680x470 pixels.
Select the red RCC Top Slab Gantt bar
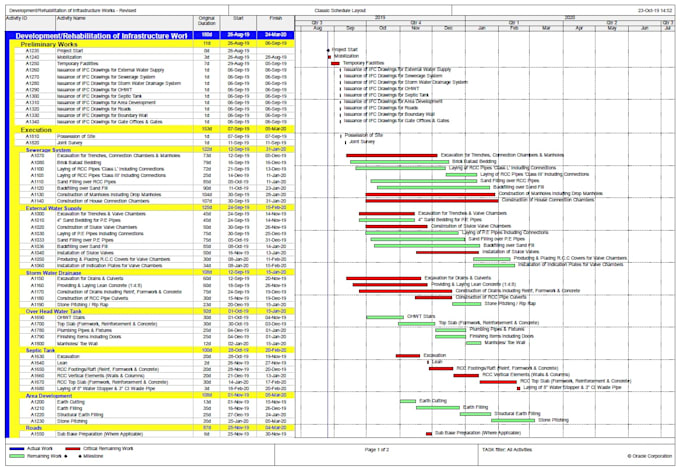pyautogui.click(x=498, y=382)
